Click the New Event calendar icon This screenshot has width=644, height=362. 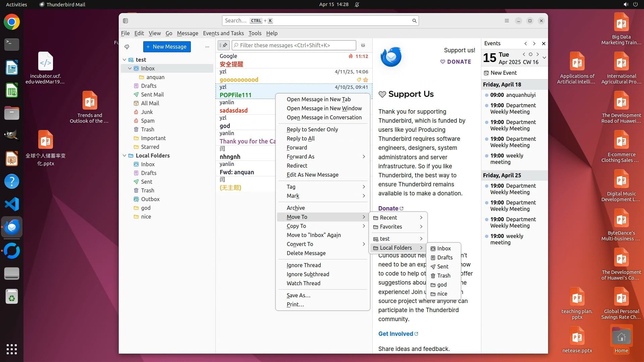pyautogui.click(x=486, y=73)
